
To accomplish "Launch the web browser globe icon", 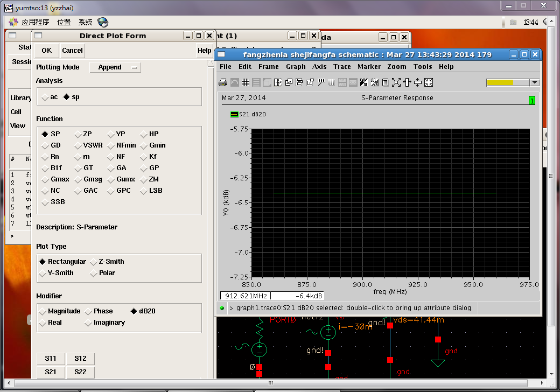I will tap(103, 22).
